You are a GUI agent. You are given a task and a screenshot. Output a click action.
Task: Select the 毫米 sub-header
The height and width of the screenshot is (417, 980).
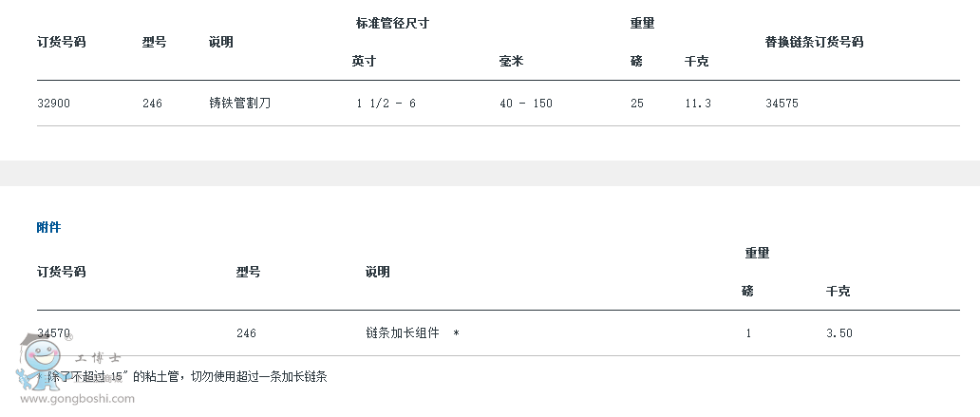(511, 62)
